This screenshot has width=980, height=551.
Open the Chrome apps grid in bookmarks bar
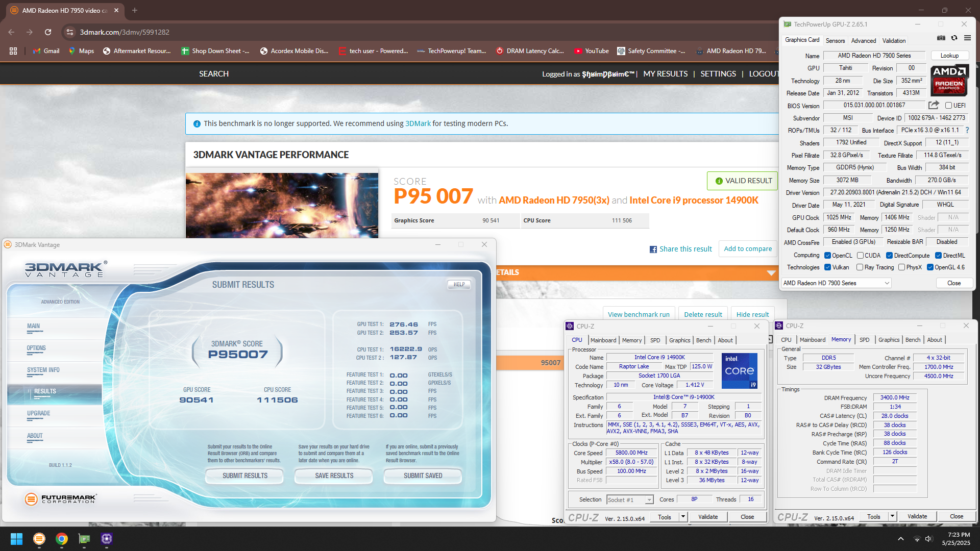[13, 51]
